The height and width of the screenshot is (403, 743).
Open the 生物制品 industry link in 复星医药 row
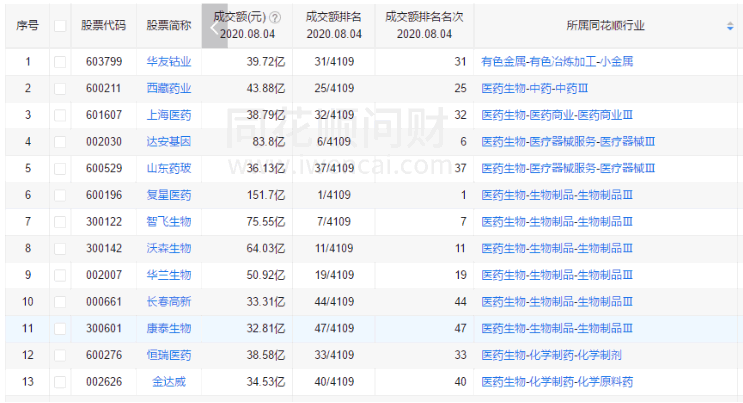(x=557, y=195)
